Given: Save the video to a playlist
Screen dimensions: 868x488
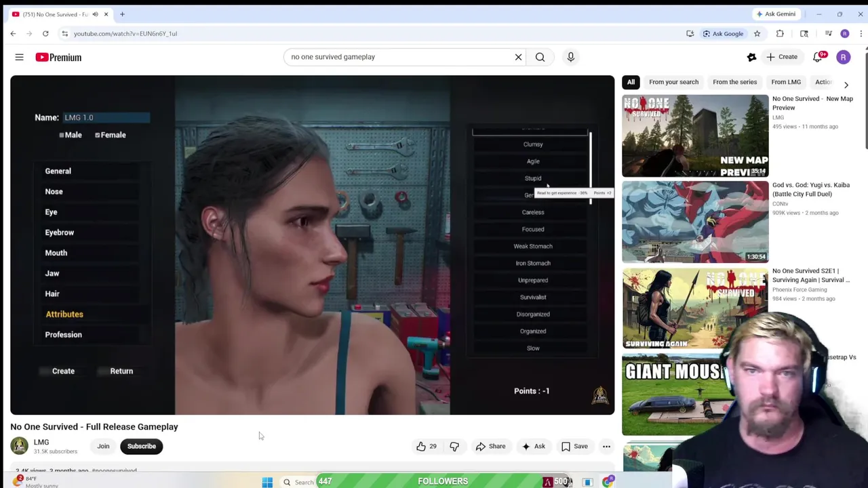Looking at the screenshot, I should click(x=574, y=446).
